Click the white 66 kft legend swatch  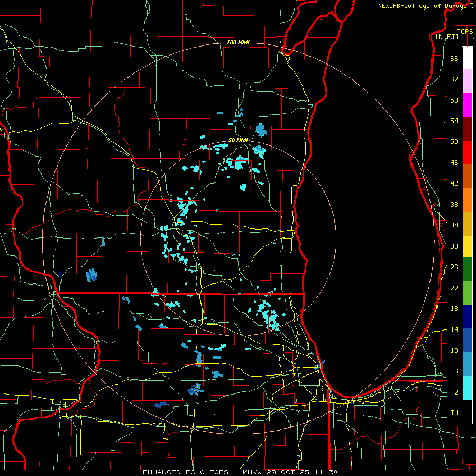(467, 58)
